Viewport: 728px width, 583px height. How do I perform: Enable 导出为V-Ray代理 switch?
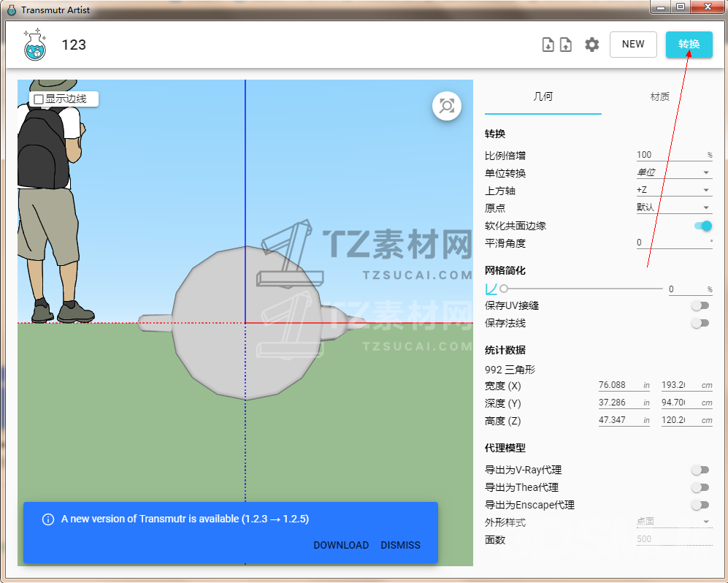[700, 470]
